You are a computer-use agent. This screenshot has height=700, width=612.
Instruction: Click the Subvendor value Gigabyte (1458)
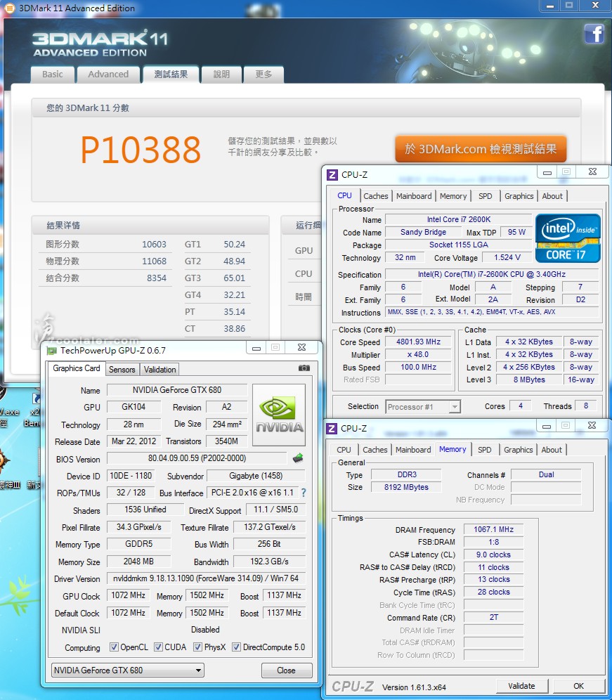256,475
